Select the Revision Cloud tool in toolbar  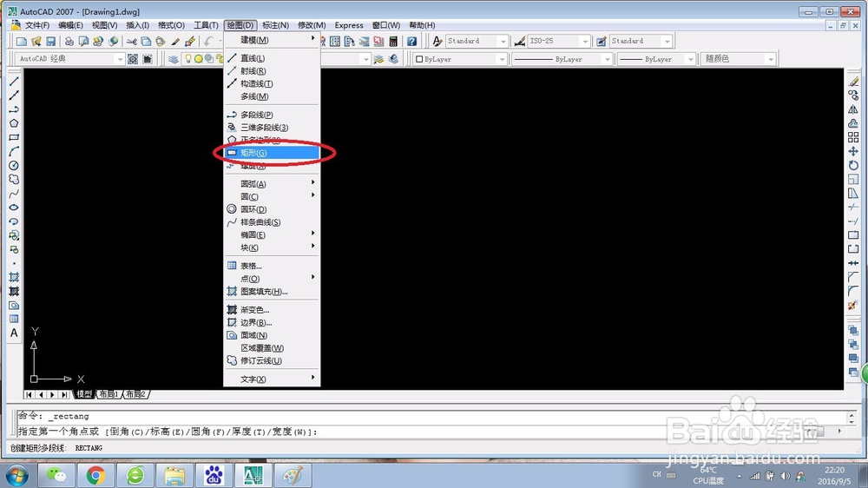tap(14, 180)
